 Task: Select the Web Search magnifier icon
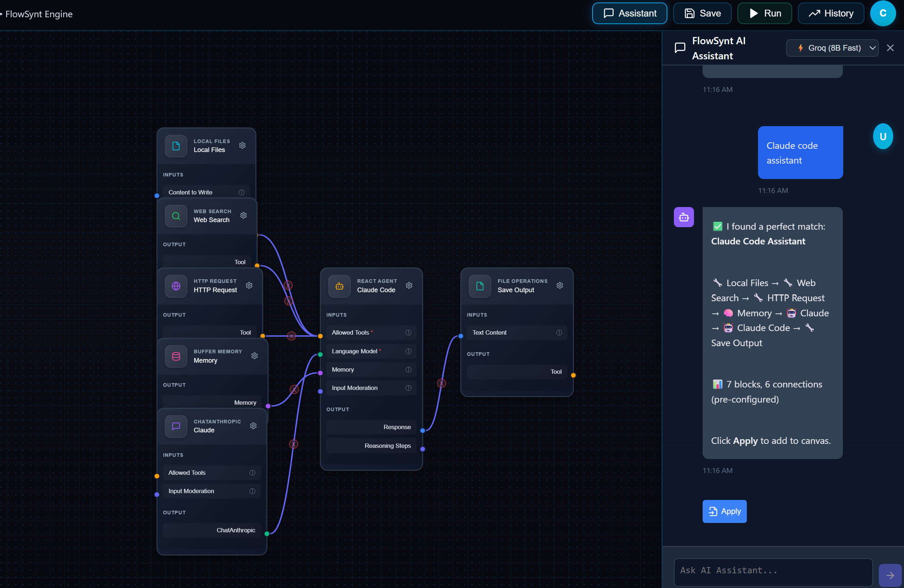(175, 216)
